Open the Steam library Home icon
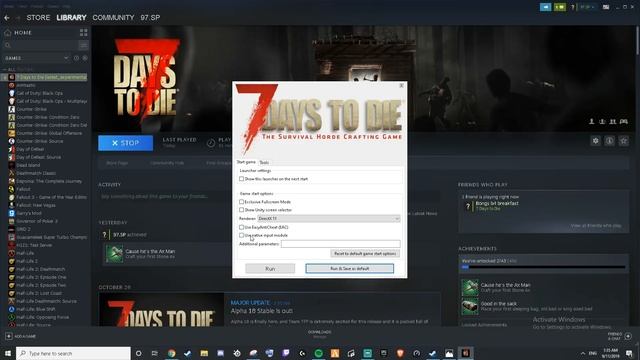640x360 pixels. click(8, 33)
